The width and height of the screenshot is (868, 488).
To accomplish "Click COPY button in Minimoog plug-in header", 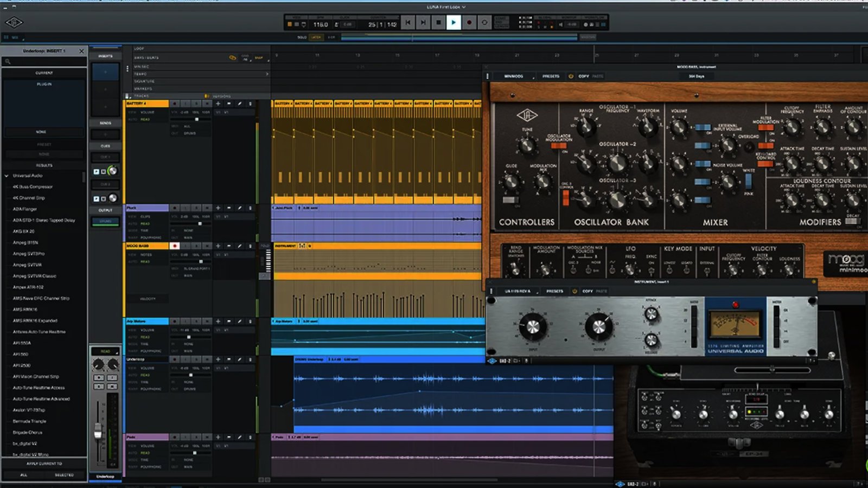I will [584, 76].
